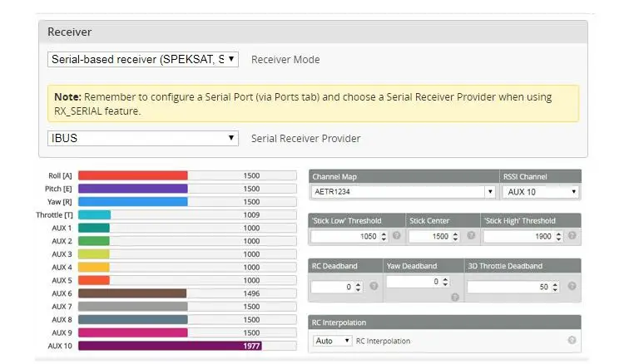Click the teal AUX 1 channel bar
Screen dimensions: 624x364
pos(94,228)
